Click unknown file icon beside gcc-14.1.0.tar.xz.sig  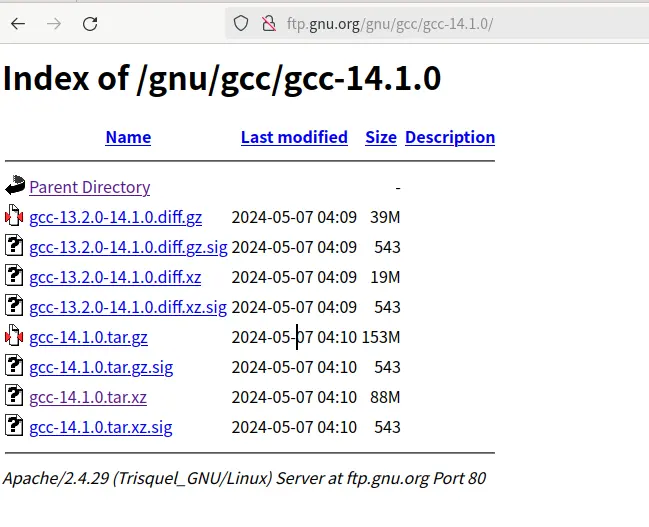(14, 425)
